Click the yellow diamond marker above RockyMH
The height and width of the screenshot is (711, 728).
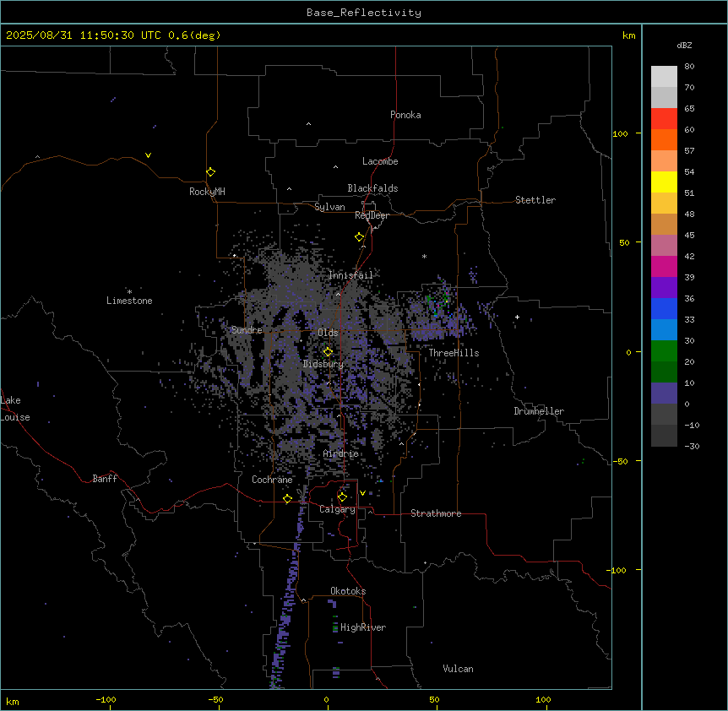[x=210, y=172]
